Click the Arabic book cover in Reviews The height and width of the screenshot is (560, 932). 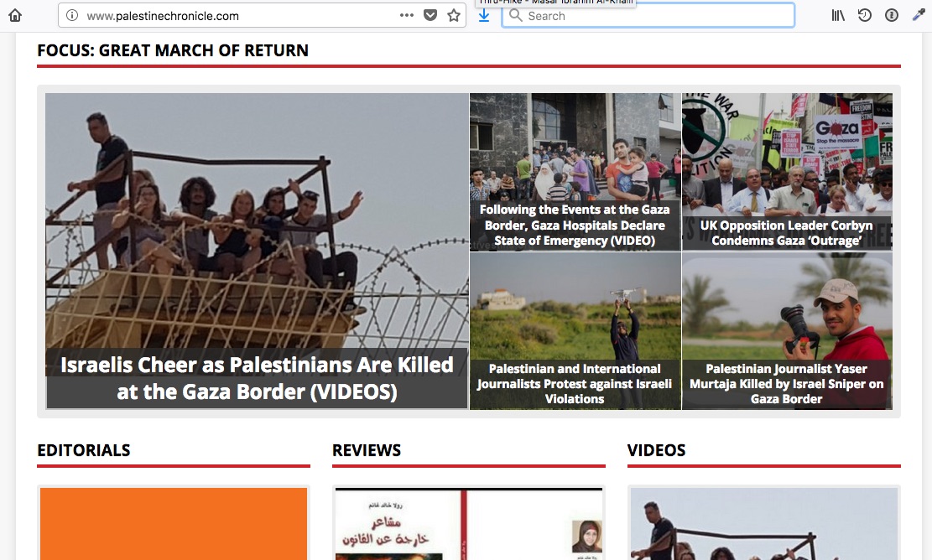tap(469, 523)
